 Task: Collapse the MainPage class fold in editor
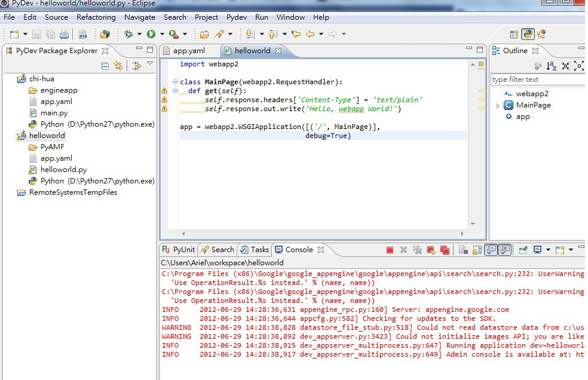point(174,82)
